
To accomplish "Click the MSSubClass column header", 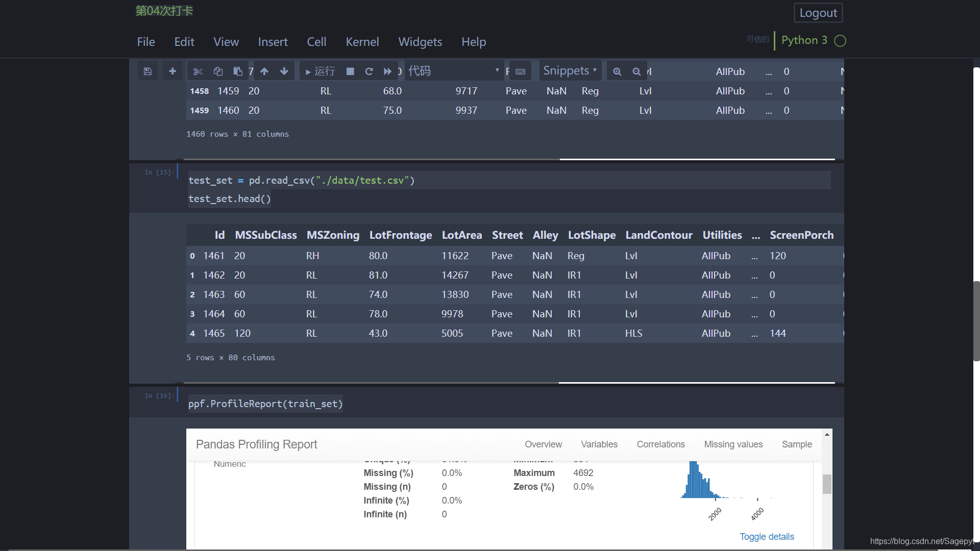I will point(266,235).
